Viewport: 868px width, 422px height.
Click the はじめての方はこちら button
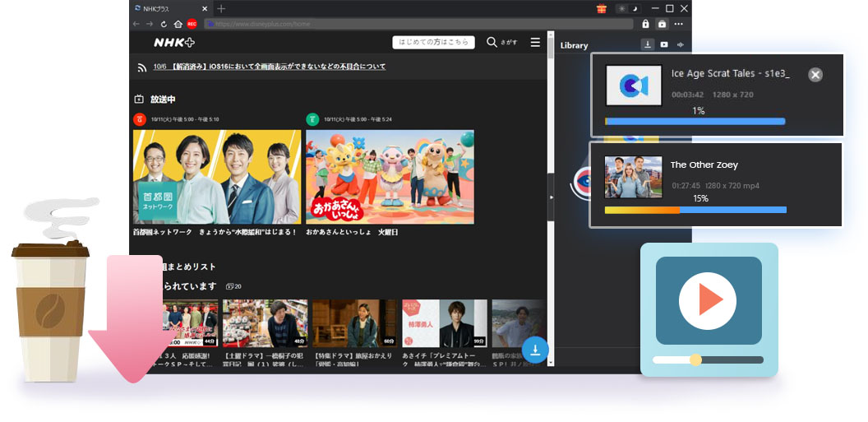coord(433,42)
